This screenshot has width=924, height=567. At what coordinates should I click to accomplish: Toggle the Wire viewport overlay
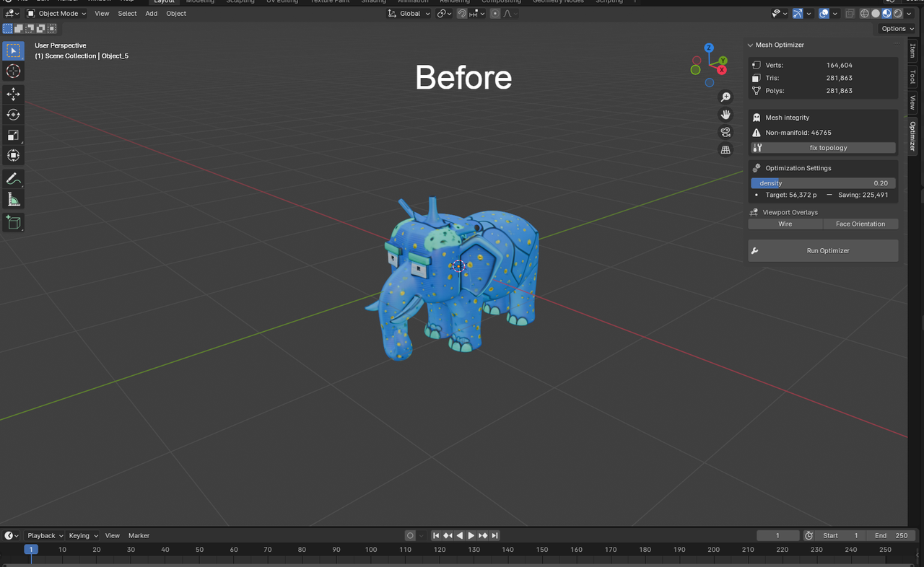point(785,224)
